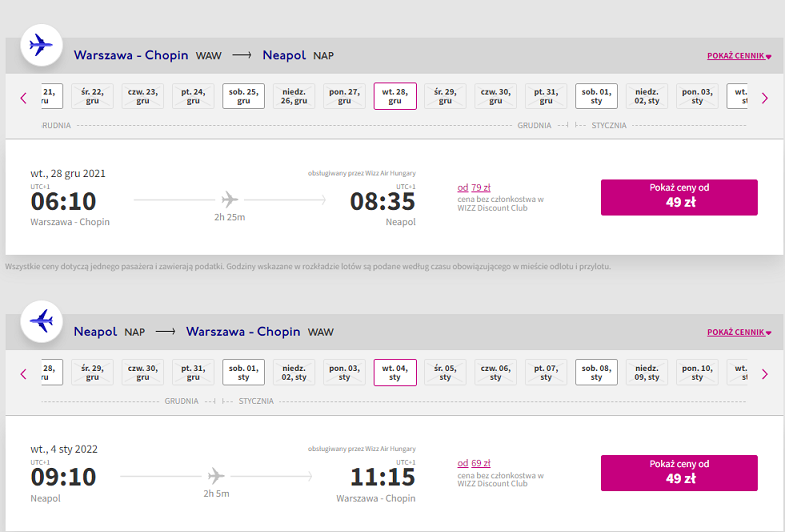Screen dimensions: 785x532
Task: Click the outbound flight duration plane icon
Action: pyautogui.click(x=229, y=200)
